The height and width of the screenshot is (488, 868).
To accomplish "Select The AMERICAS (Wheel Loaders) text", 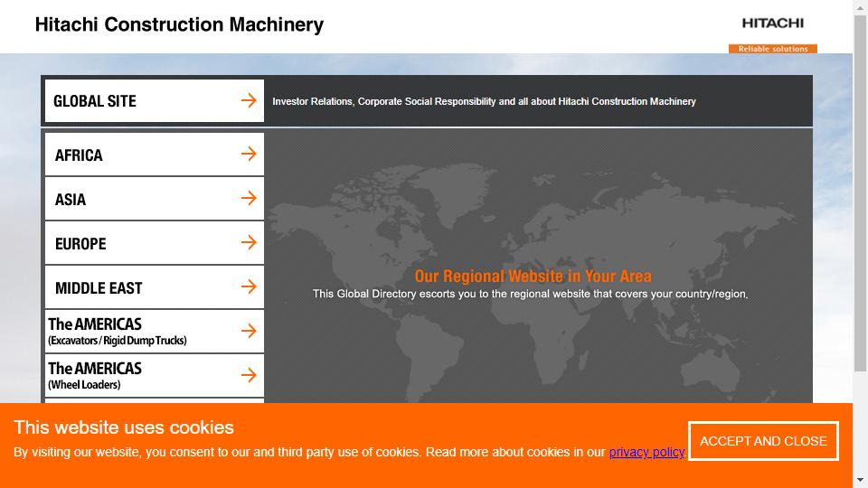I will (95, 376).
